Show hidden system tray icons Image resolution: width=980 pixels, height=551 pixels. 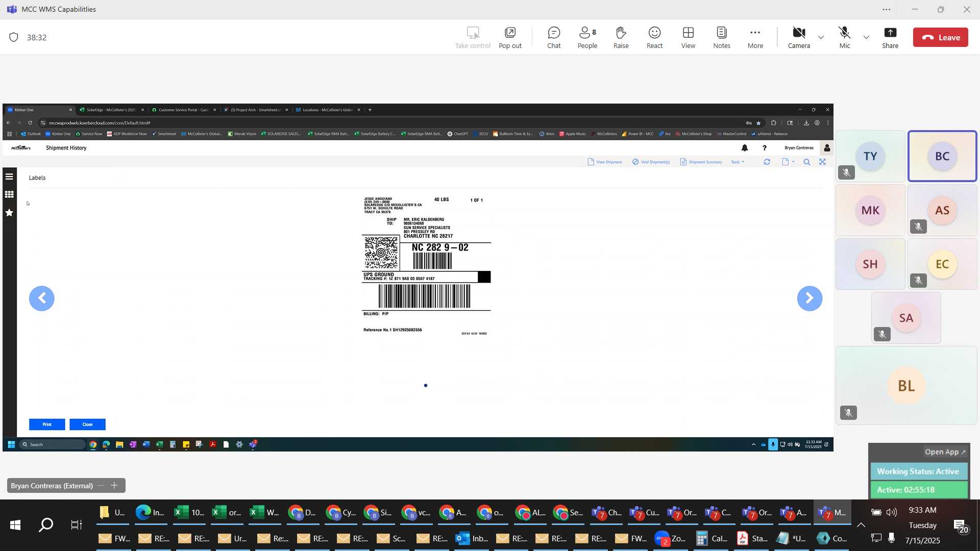click(x=861, y=525)
